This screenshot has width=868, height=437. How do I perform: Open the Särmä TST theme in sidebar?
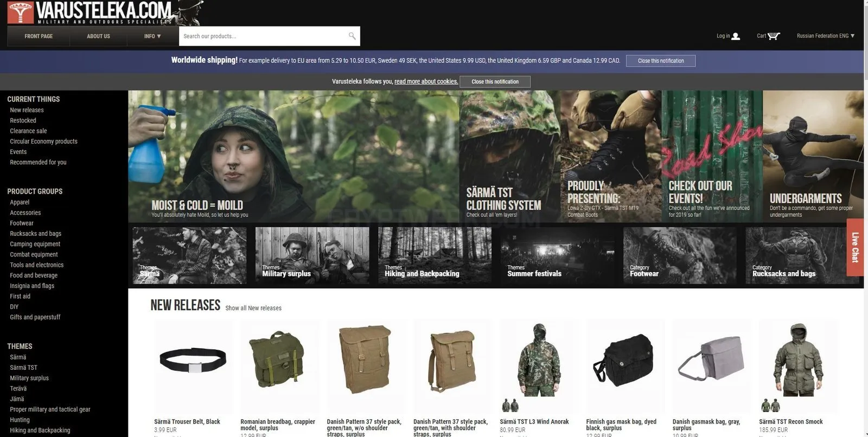23,368
